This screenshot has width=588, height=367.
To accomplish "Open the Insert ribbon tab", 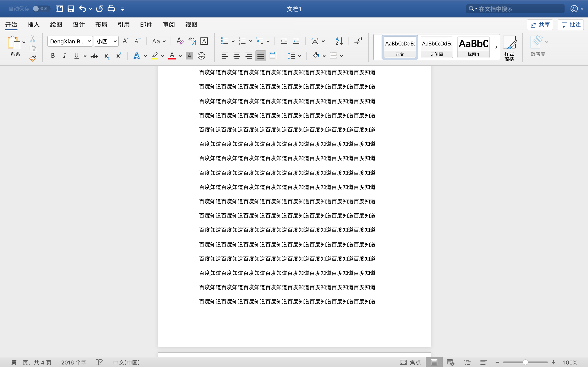I will (34, 25).
